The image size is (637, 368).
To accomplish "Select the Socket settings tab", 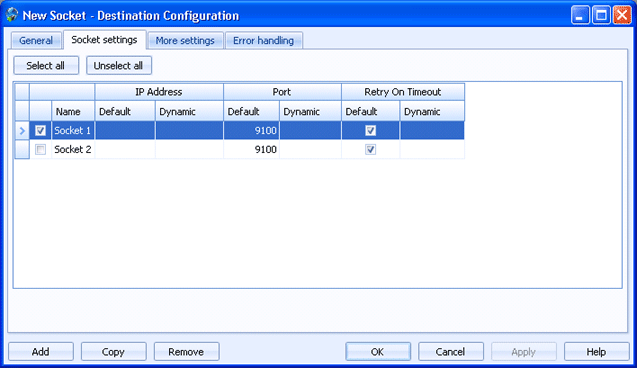I will (x=104, y=40).
